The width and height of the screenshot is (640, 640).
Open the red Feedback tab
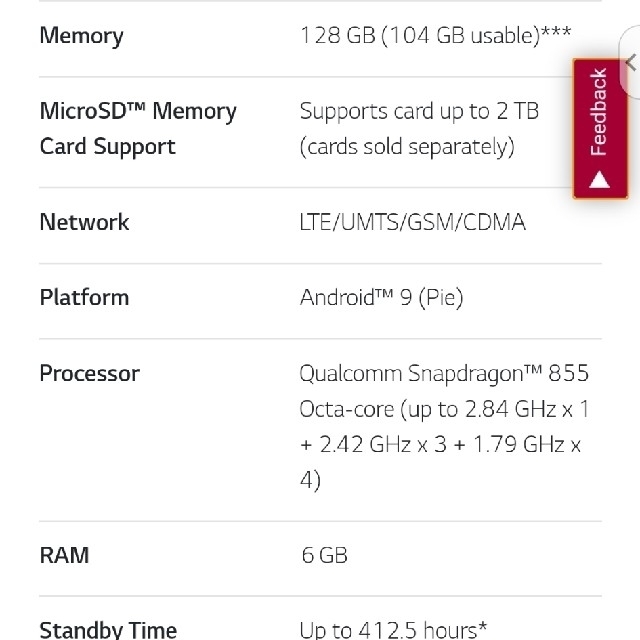coord(600,129)
